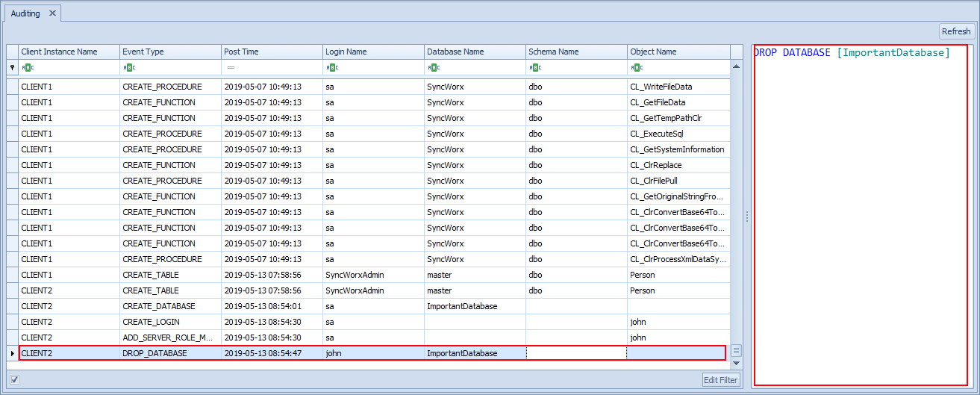This screenshot has height=395, width=980.
Task: Select the CL_ClrProcessXmlDataSy... object cell
Action: click(678, 259)
